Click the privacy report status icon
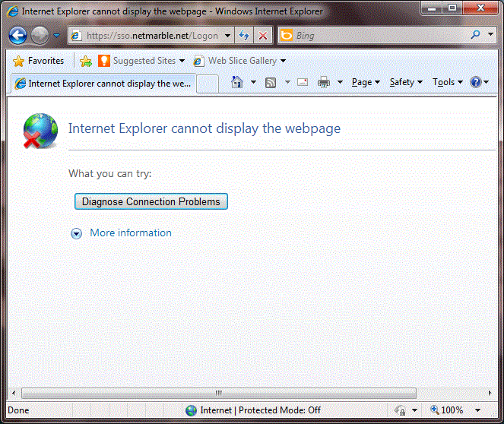Viewport: 504px width, 424px height. tap(400, 410)
